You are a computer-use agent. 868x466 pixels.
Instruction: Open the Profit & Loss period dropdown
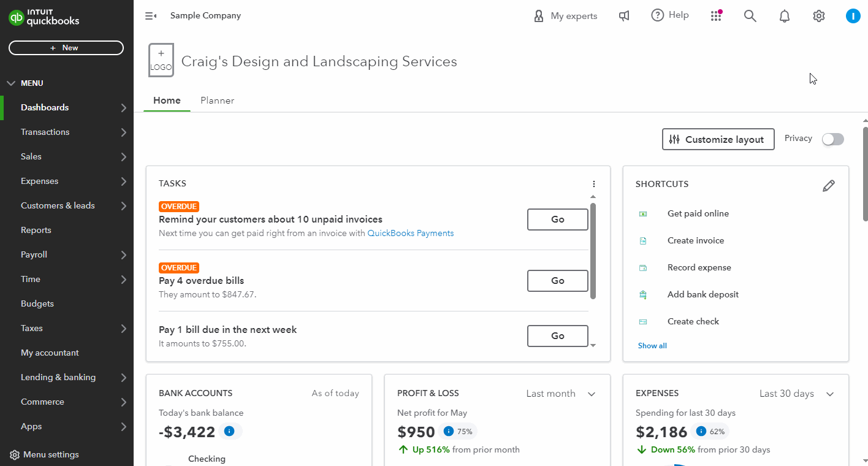(561, 394)
